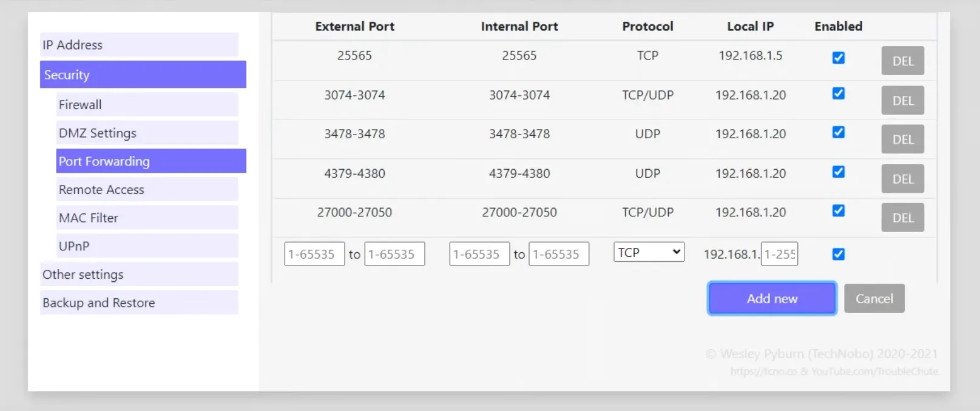Go to DMZ Settings
The width and height of the screenshot is (980, 411).
pyautogui.click(x=147, y=133)
